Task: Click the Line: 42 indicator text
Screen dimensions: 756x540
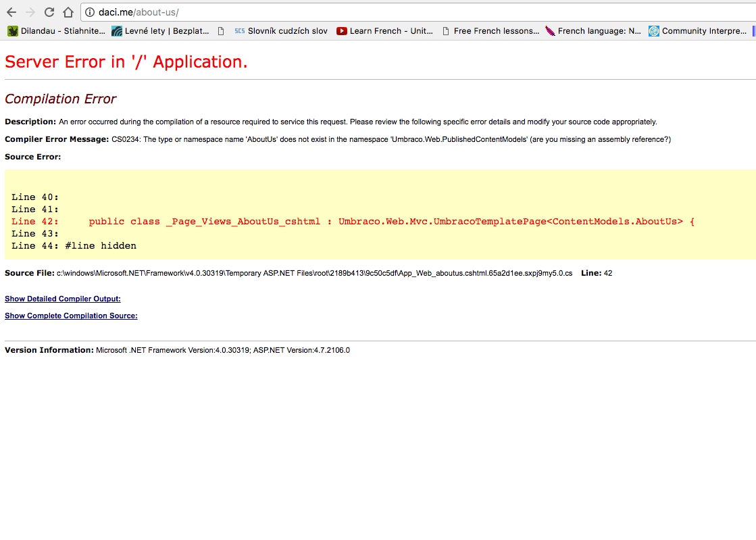Action: pos(597,273)
